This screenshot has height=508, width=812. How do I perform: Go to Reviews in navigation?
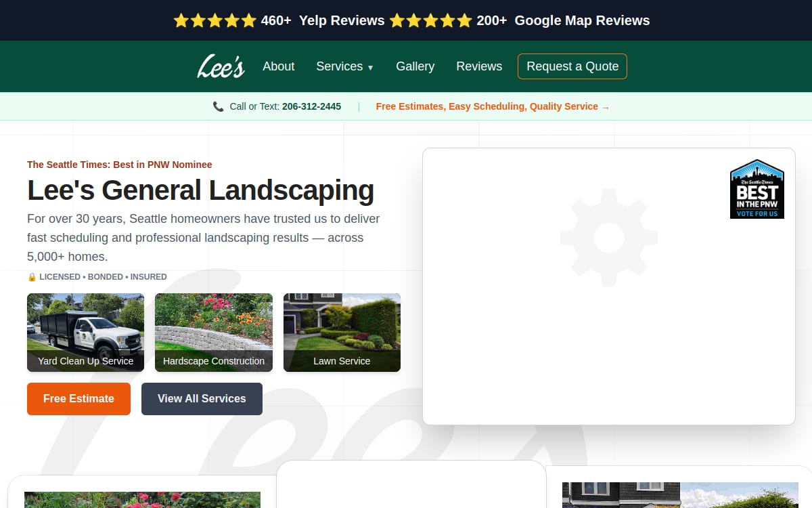(479, 66)
